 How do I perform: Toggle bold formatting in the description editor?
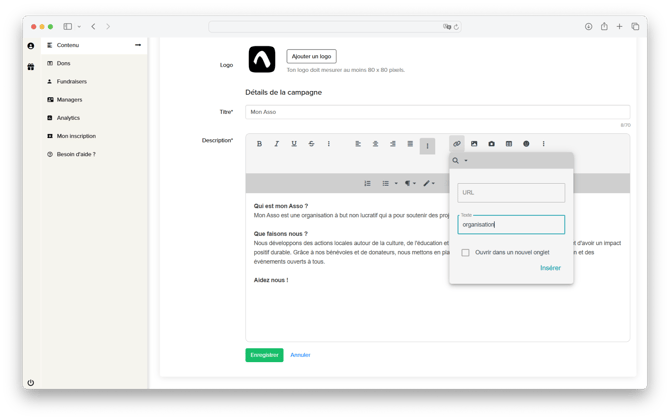click(259, 144)
